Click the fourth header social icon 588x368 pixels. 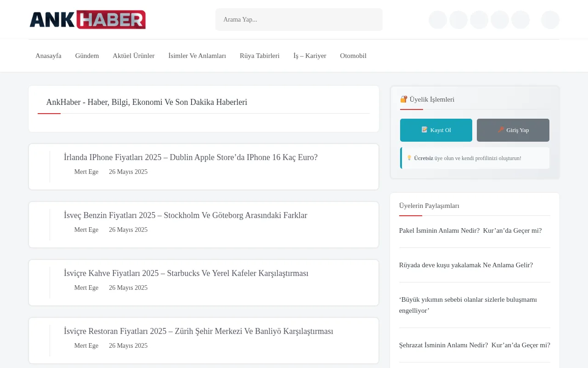[x=500, y=19]
